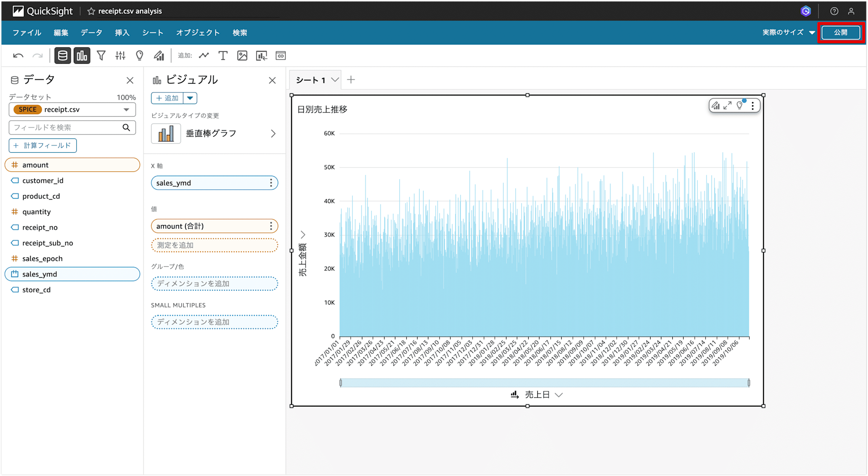The height and width of the screenshot is (476, 868).
Task: Open the シート menu
Action: (153, 33)
